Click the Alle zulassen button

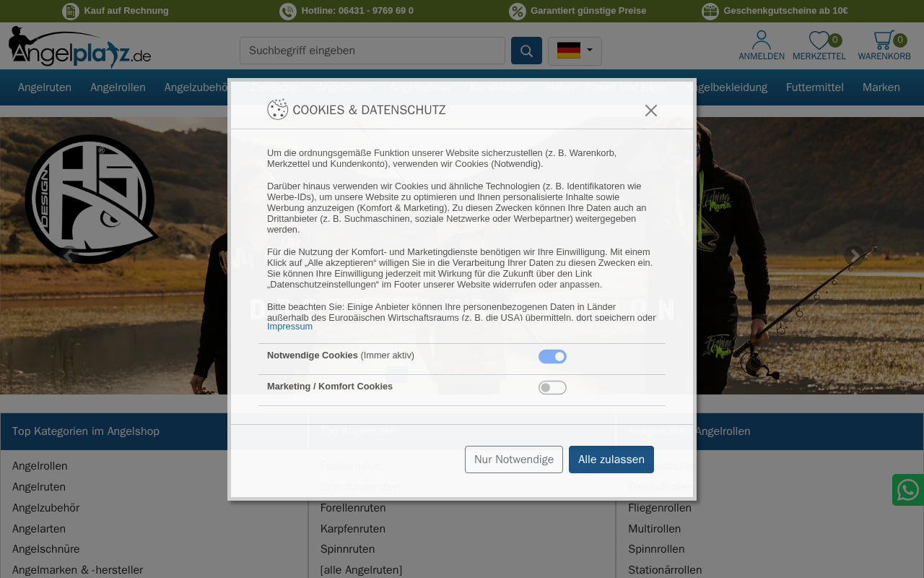[x=611, y=460]
